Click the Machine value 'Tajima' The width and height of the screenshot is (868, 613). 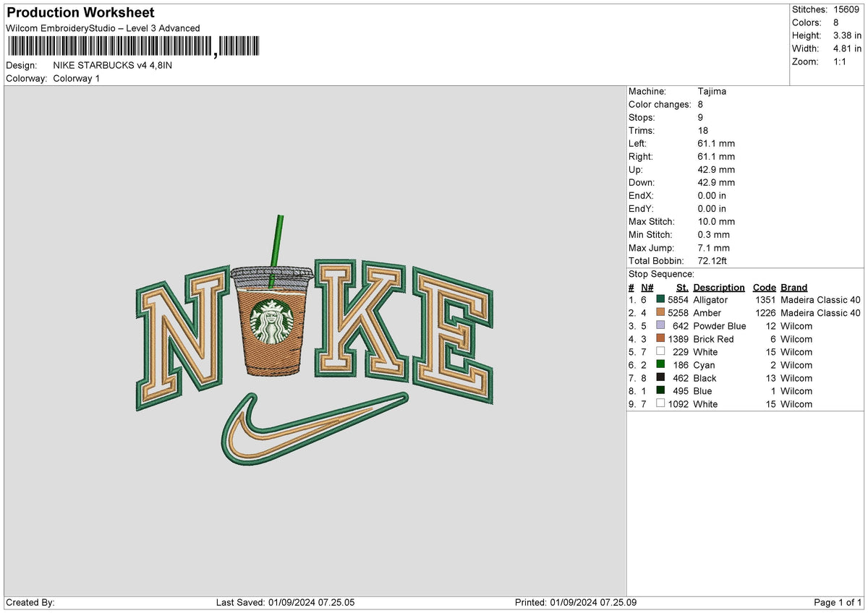pos(712,91)
